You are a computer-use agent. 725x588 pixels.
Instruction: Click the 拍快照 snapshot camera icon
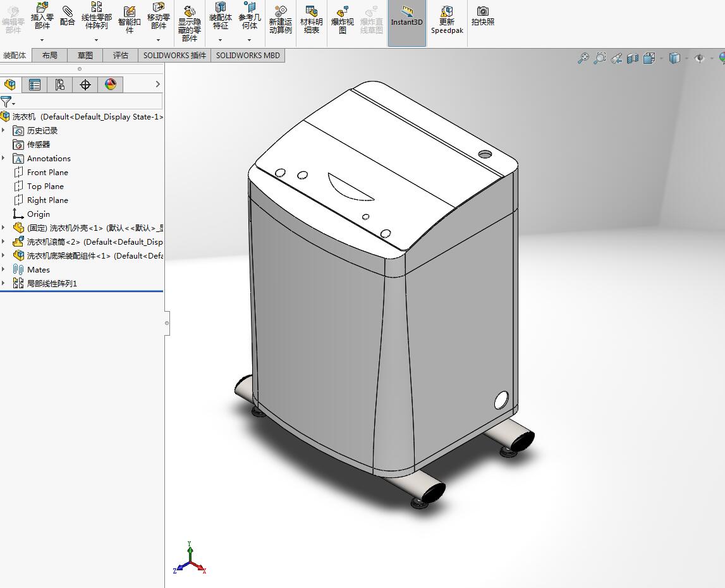482,16
